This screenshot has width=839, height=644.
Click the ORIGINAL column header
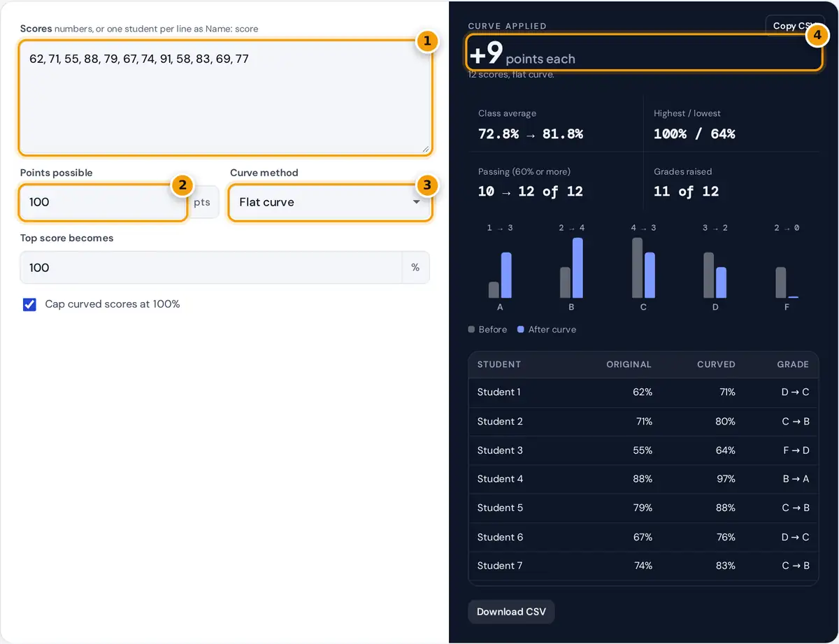coord(629,364)
